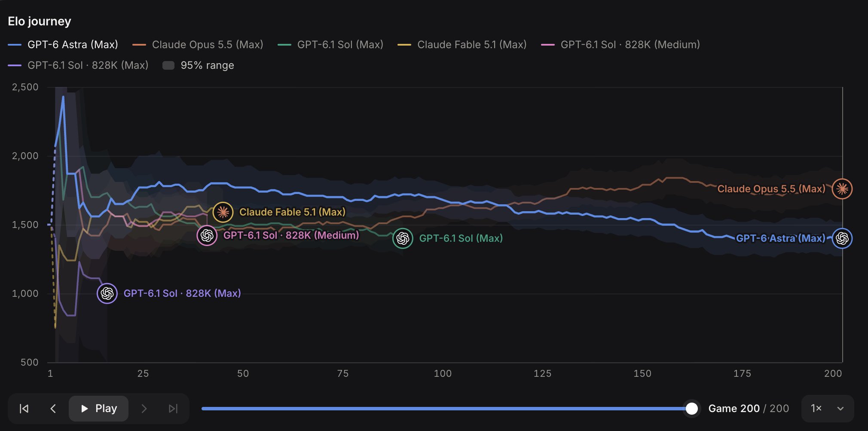Click the Claude Opus 5.5 (Max) chart label
This screenshot has width=868, height=431.
[771, 189]
